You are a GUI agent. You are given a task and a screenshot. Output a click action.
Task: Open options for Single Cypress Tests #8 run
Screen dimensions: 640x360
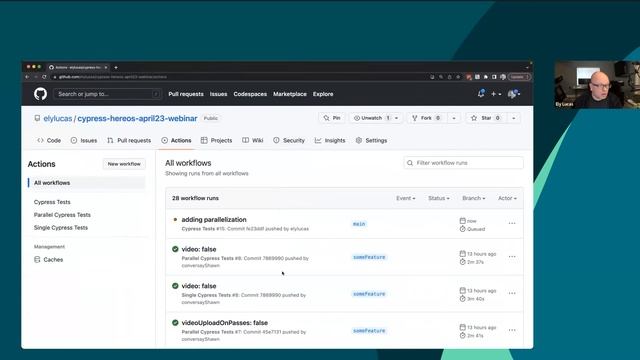coord(512,293)
